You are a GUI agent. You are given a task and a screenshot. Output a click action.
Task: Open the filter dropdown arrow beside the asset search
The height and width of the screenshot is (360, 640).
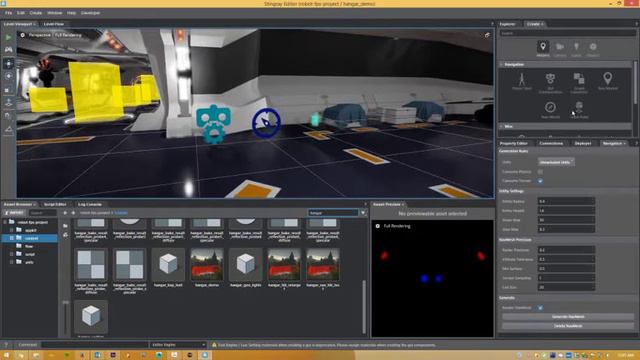pos(363,213)
